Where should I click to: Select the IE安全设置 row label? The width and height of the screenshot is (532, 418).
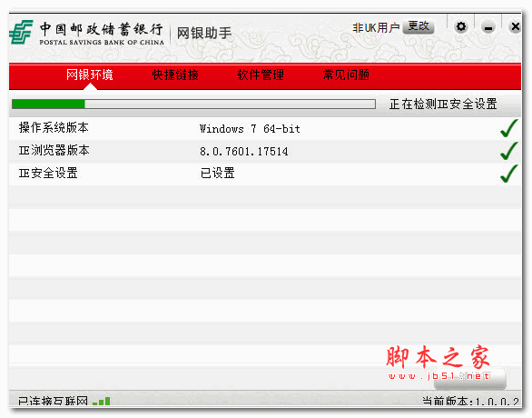tap(48, 174)
